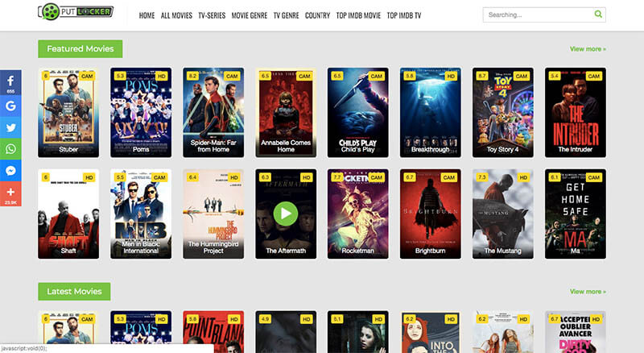Viewport: 644px width, 353px height.
Task: Open The Intruder movie poster
Action: coord(576,112)
